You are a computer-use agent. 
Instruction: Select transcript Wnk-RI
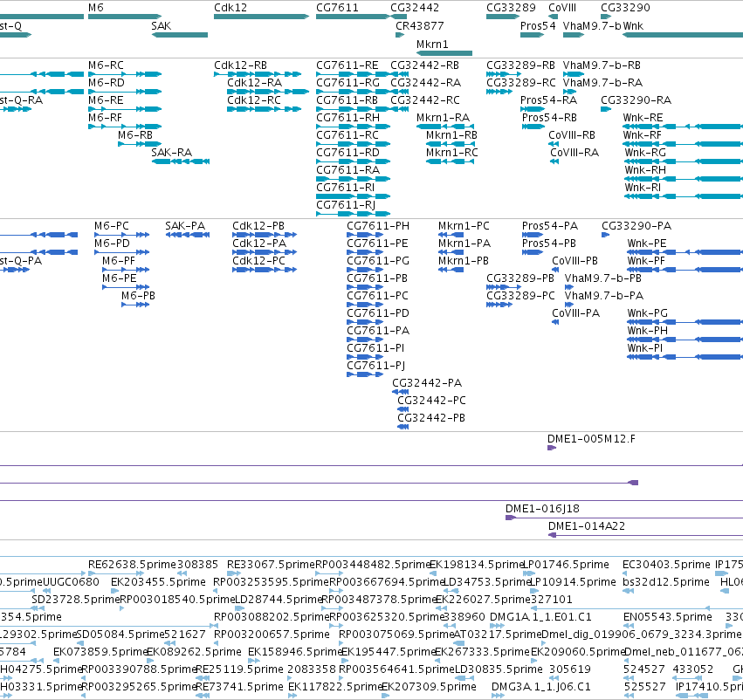click(684, 196)
